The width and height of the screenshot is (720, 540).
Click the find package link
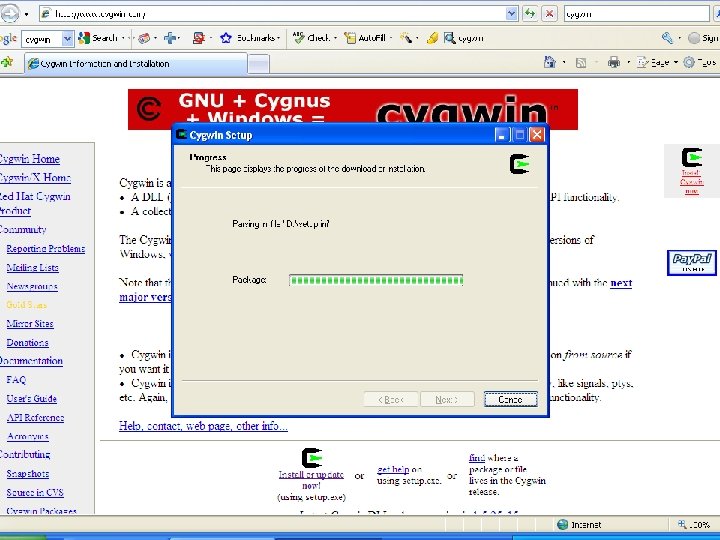pos(477,458)
